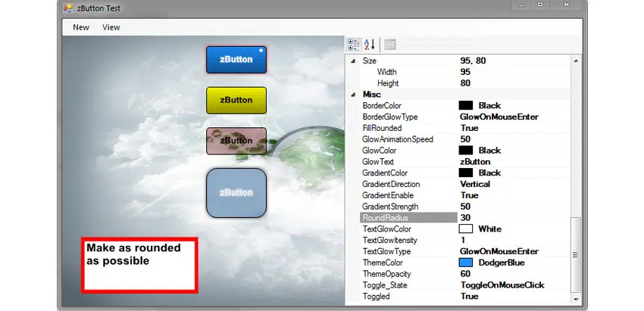Click the Alphabetical sort icon
This screenshot has height=311, width=644.
coord(370,45)
